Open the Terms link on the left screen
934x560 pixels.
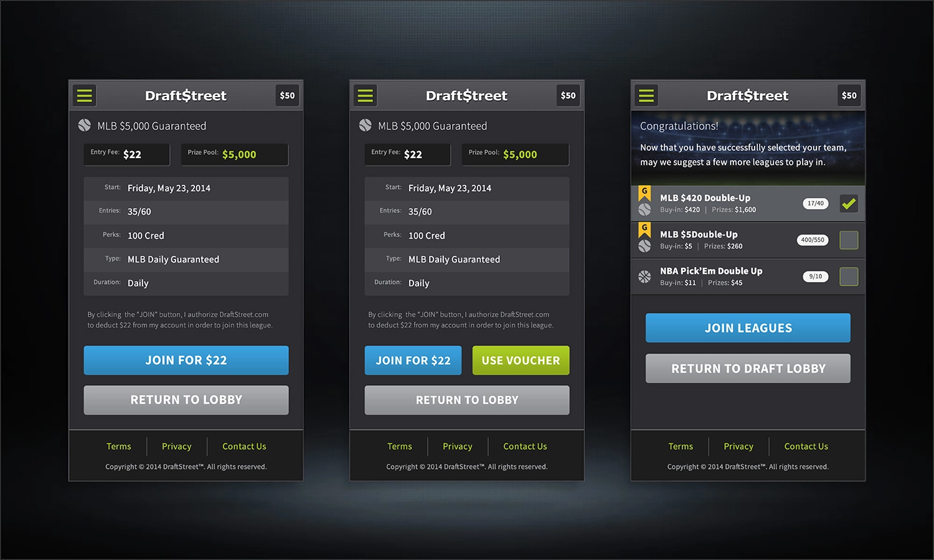point(118,446)
